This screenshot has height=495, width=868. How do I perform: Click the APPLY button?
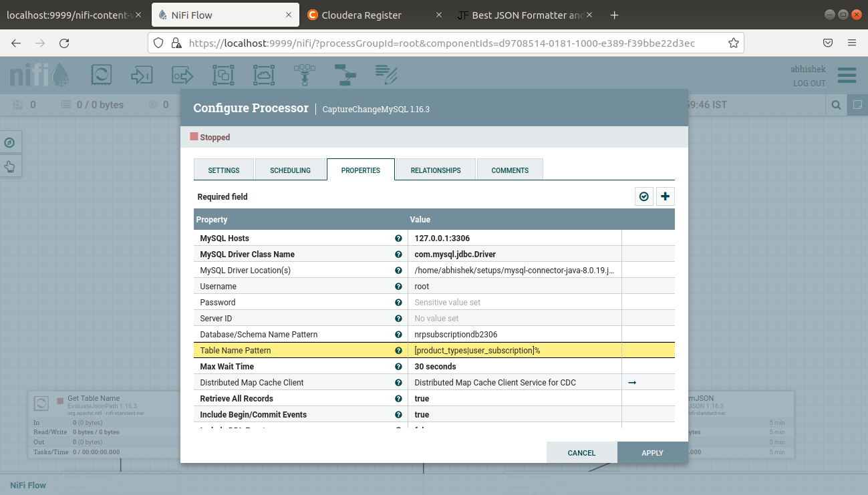(x=652, y=452)
